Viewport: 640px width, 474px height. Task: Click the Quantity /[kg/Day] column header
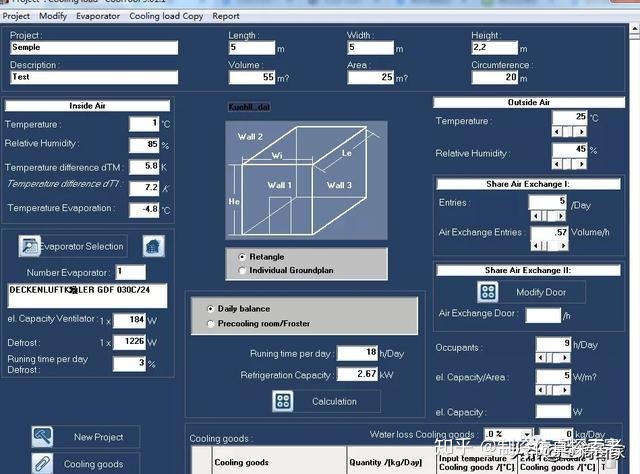[391, 462]
